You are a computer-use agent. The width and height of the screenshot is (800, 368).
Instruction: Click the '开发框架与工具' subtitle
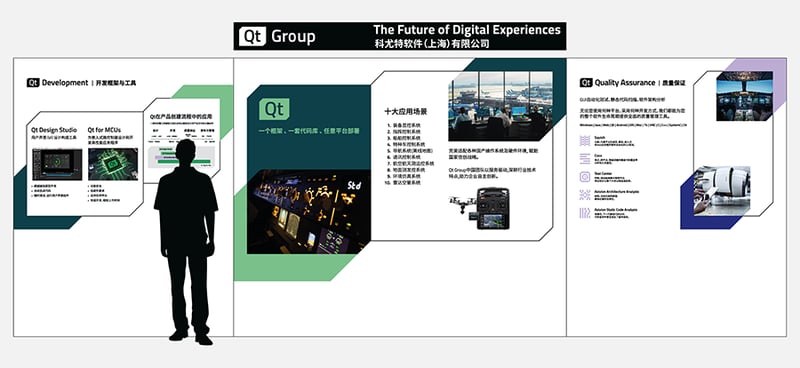click(x=116, y=83)
